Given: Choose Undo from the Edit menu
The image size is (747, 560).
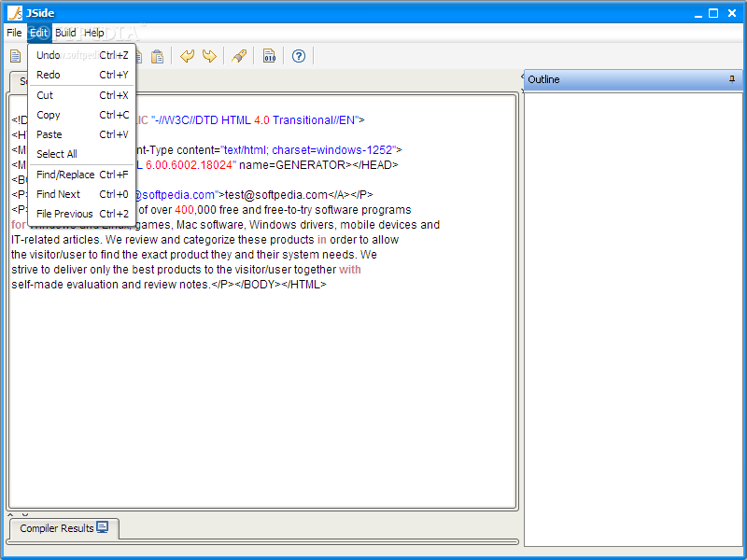Looking at the screenshot, I should click(x=82, y=55).
